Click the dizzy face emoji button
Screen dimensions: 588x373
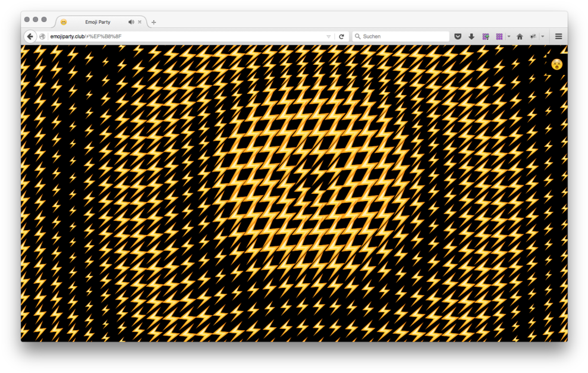[556, 64]
